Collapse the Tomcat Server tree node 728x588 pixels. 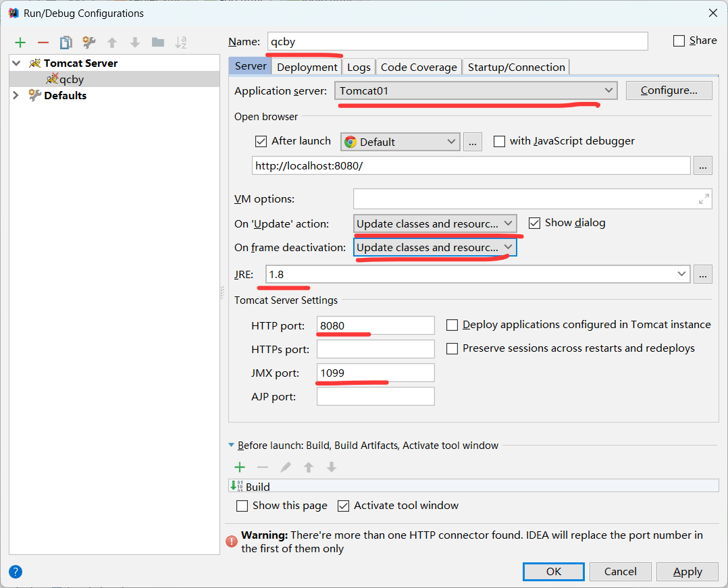coord(17,63)
